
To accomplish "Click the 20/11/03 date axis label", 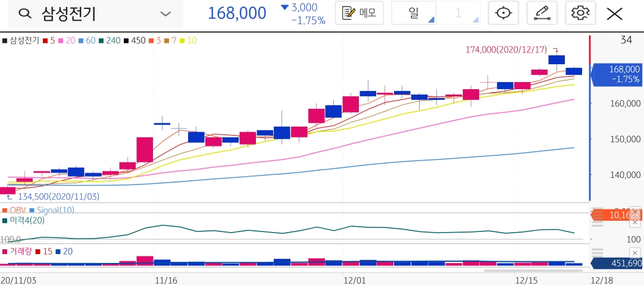I will coord(18,280).
